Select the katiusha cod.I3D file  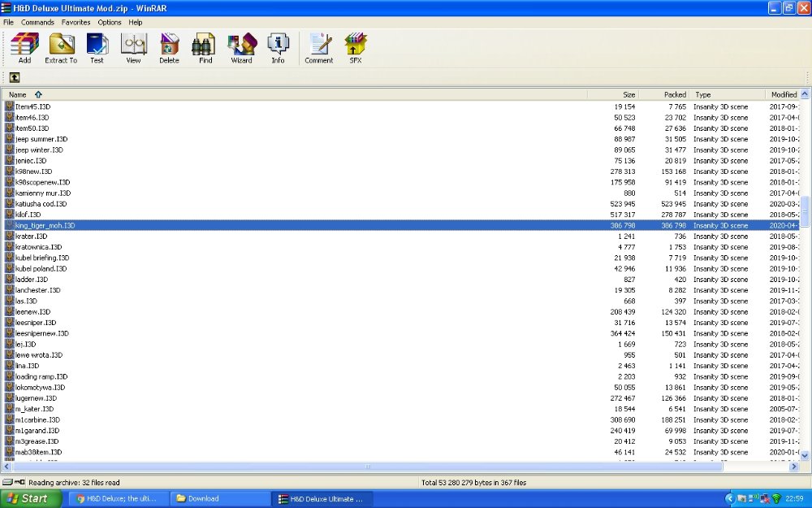tap(41, 204)
